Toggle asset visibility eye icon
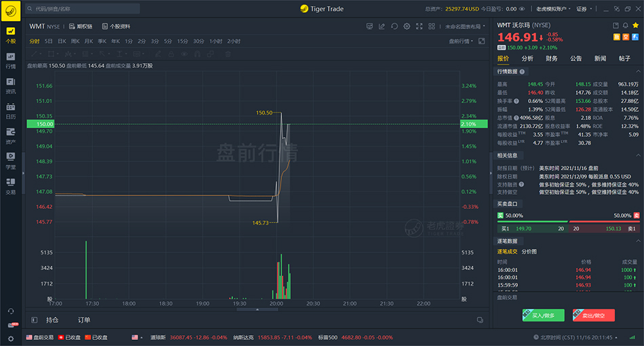The height and width of the screenshot is (346, 644). pyautogui.click(x=522, y=9)
